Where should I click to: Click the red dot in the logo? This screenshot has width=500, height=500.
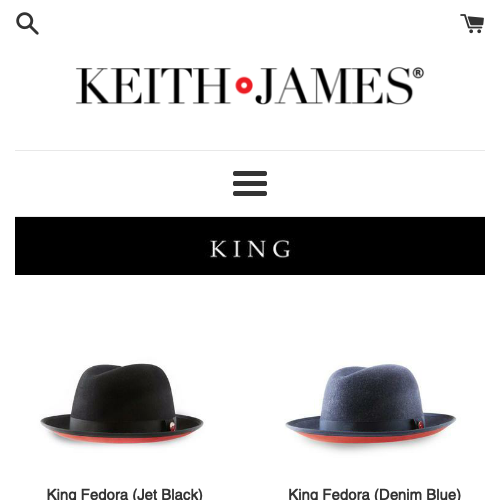(x=244, y=85)
